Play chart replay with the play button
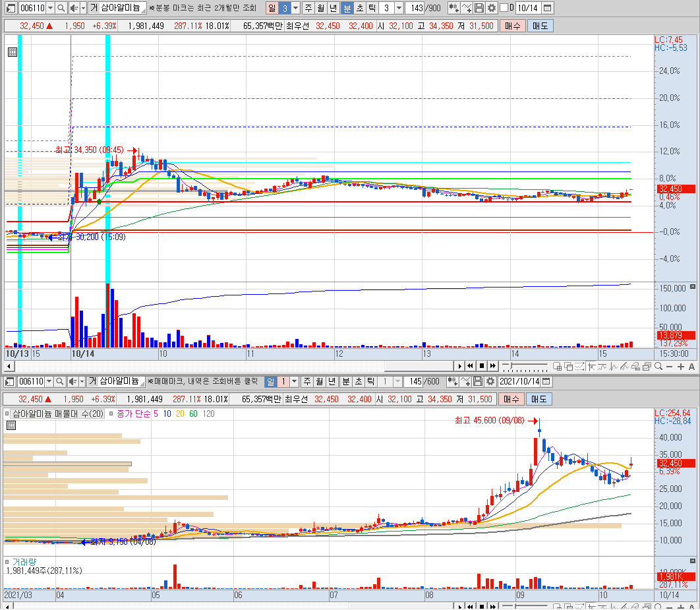Screen dimensions: 700x610 click(x=460, y=367)
